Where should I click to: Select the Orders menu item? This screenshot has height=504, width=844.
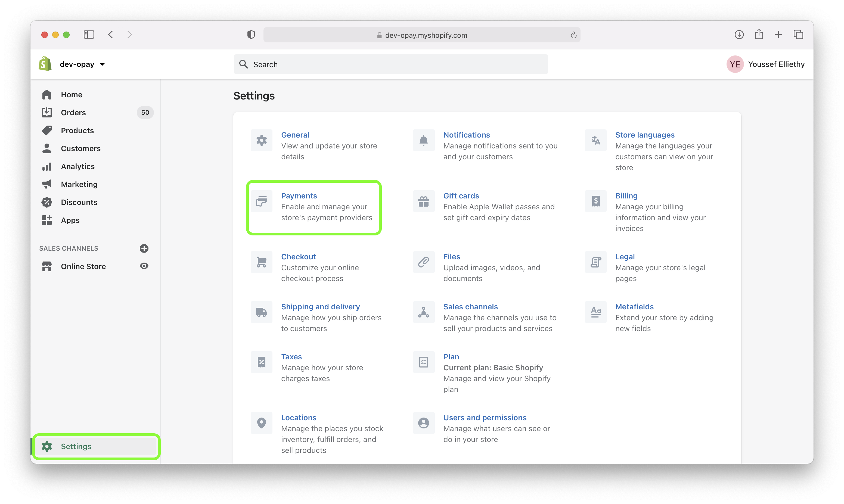73,112
